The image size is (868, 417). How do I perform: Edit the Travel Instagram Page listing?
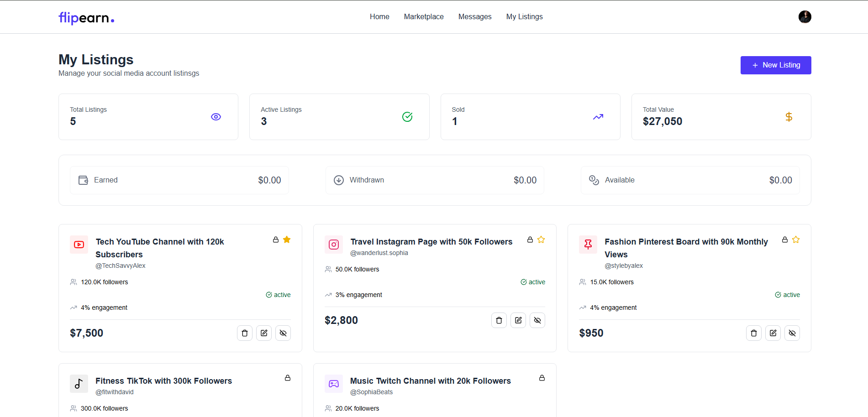click(518, 320)
